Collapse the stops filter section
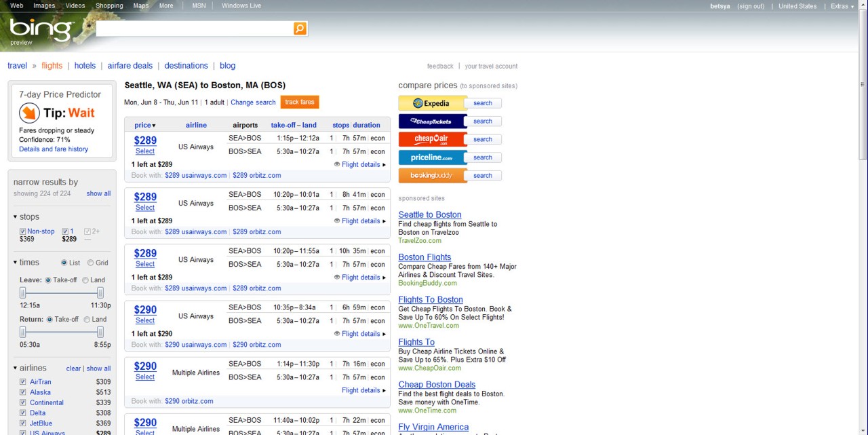The height and width of the screenshot is (435, 868). click(16, 217)
